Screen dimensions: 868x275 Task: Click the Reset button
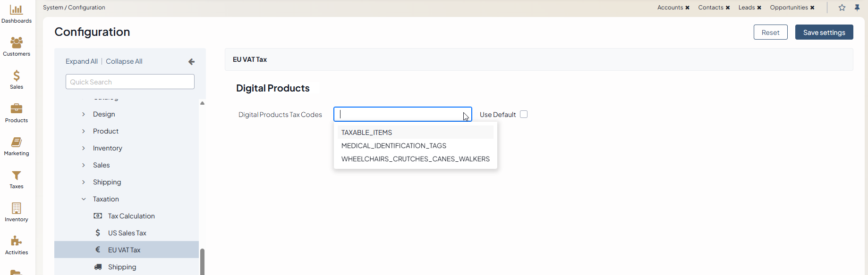[770, 33]
